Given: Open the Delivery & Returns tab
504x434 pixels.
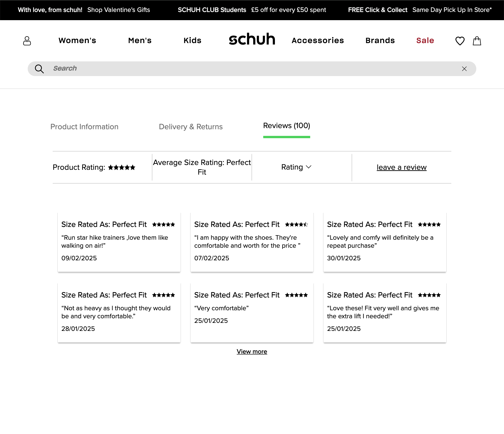Looking at the screenshot, I should (x=190, y=127).
